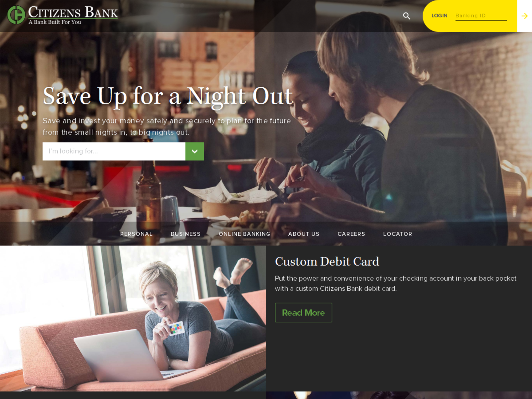
Task: Open the Business menu
Action: click(186, 234)
